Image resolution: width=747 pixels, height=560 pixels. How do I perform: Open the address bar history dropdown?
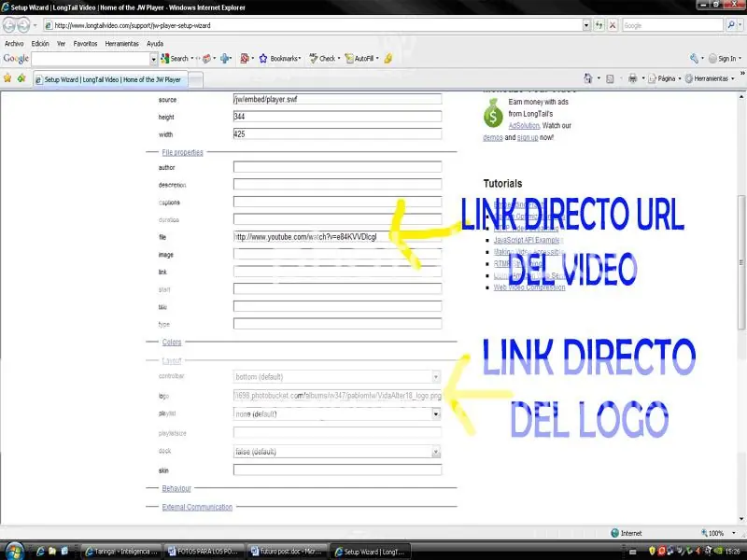(x=586, y=25)
